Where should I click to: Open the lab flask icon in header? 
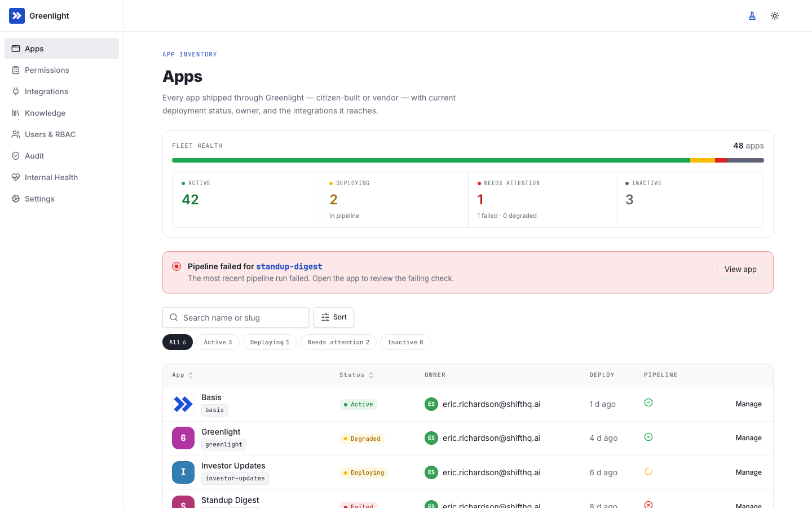click(752, 16)
